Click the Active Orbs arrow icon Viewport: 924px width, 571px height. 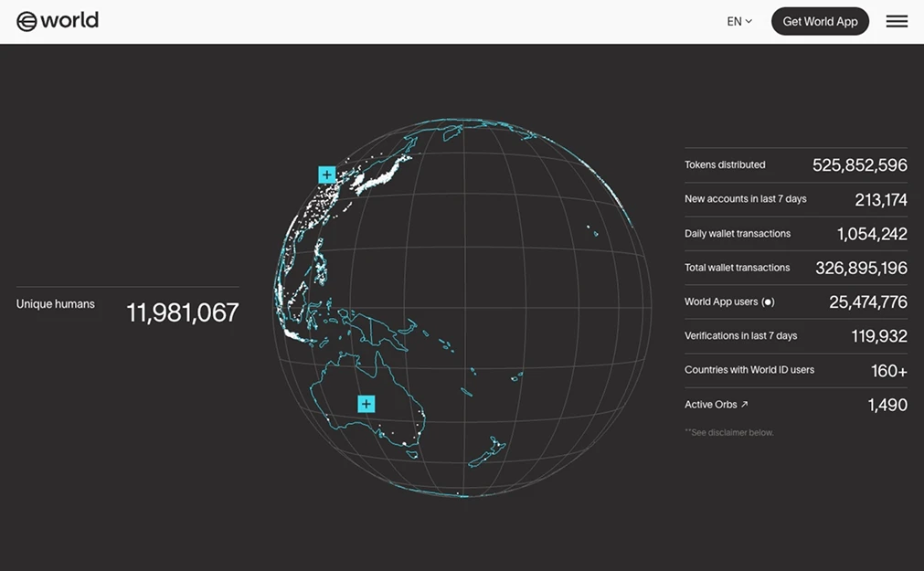click(x=744, y=404)
